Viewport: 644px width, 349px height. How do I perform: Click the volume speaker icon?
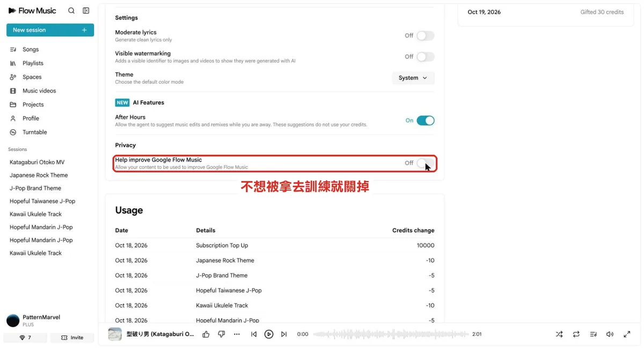(610, 334)
